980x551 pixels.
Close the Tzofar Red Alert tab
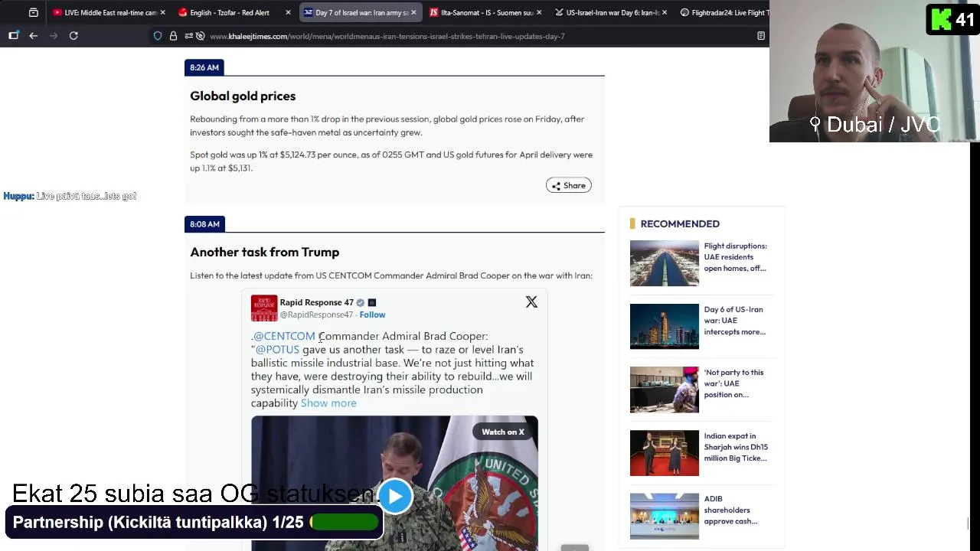coord(288,12)
